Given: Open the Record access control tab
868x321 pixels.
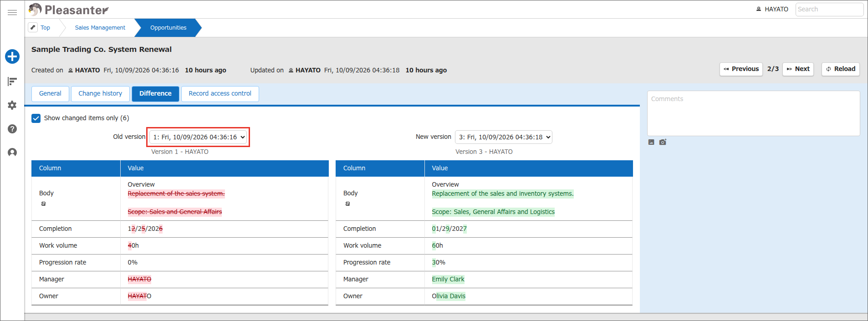Looking at the screenshot, I should point(220,94).
